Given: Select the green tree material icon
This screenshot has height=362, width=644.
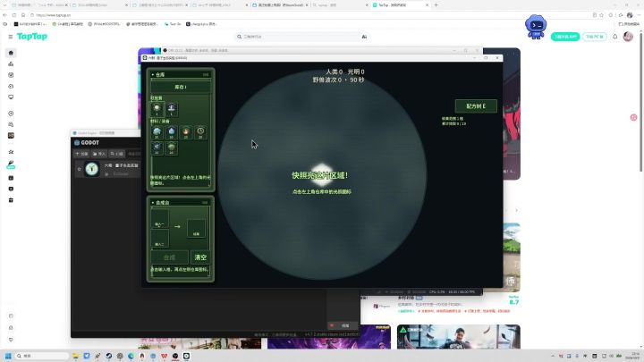Looking at the screenshot, I should click(171, 147).
